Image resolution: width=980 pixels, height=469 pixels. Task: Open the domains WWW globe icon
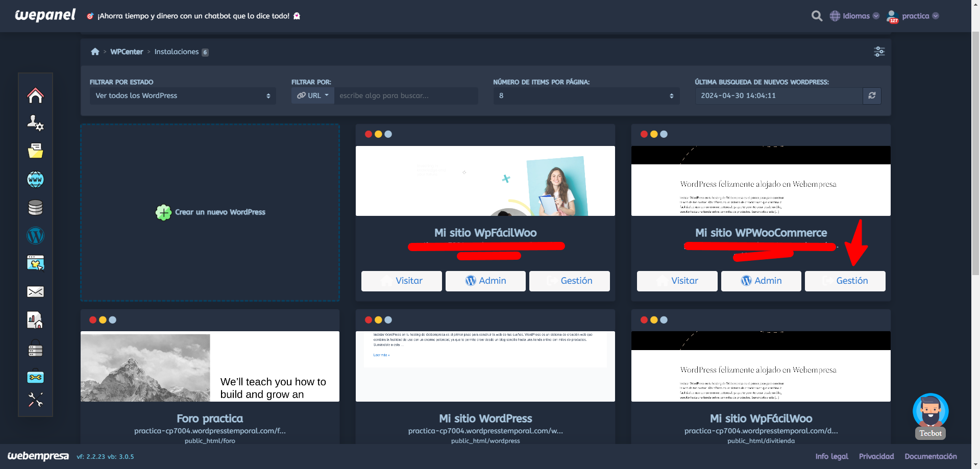tap(35, 179)
